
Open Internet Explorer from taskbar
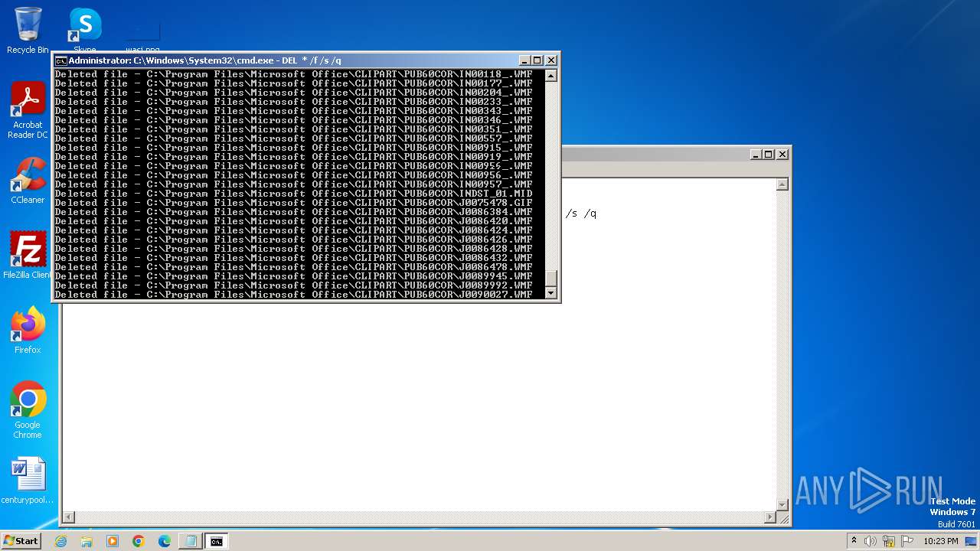(60, 541)
